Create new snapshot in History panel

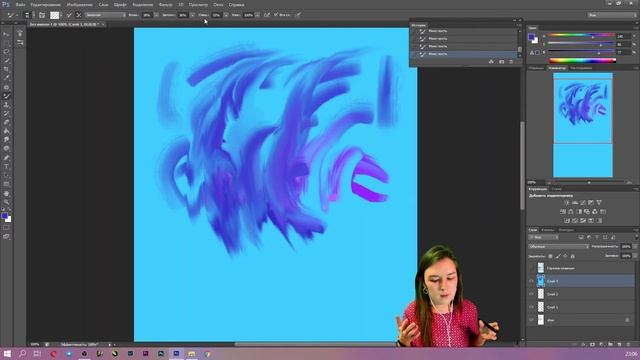point(501,62)
